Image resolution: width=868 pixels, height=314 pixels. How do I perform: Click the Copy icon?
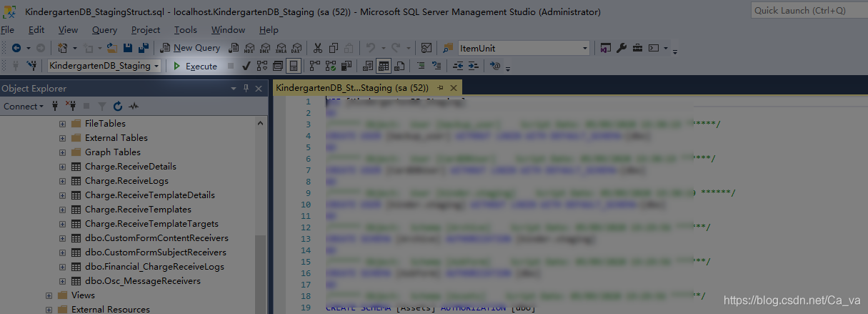[x=334, y=48]
